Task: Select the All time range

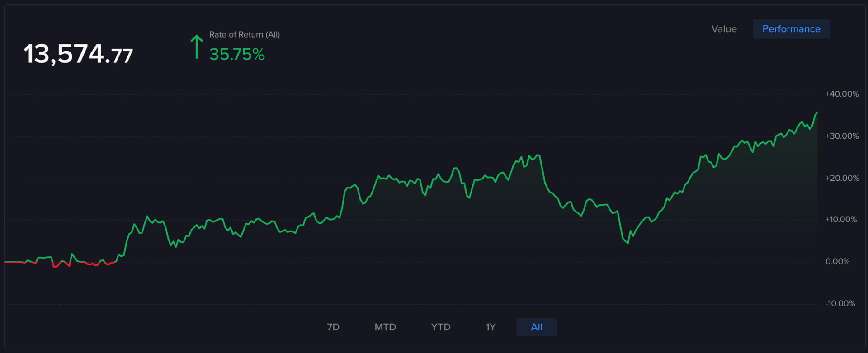Action: point(537,327)
